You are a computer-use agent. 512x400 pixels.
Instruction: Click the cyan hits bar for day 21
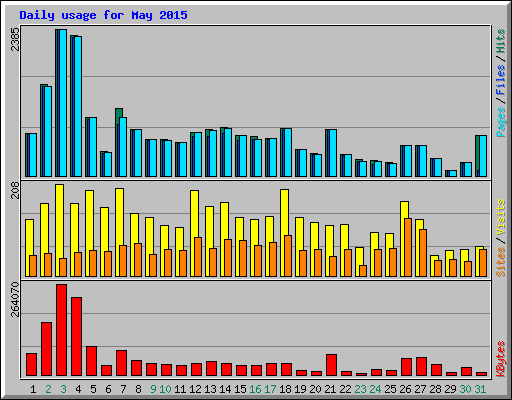tap(333, 153)
